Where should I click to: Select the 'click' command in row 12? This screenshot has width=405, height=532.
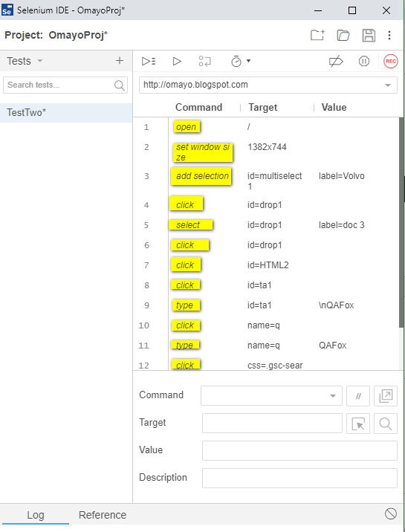[x=186, y=364]
